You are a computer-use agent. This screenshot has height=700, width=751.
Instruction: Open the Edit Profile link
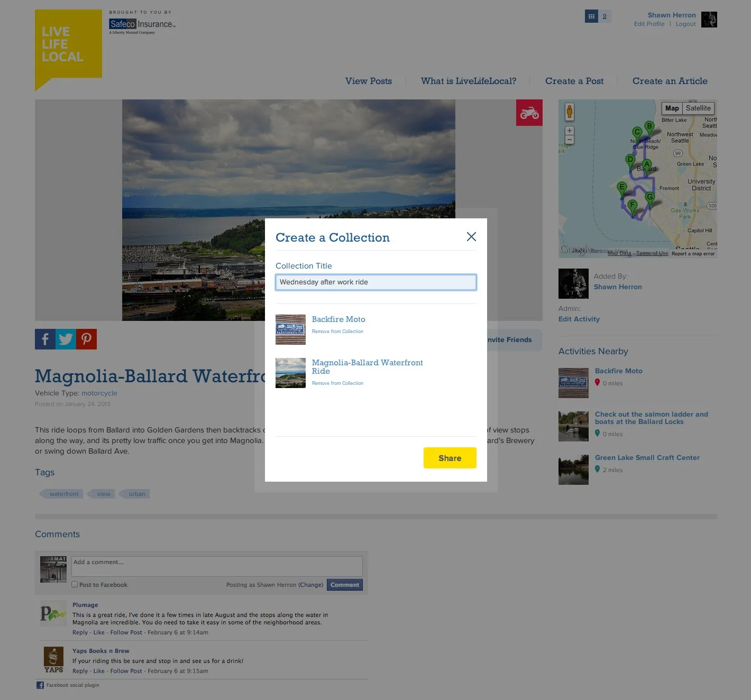click(649, 24)
